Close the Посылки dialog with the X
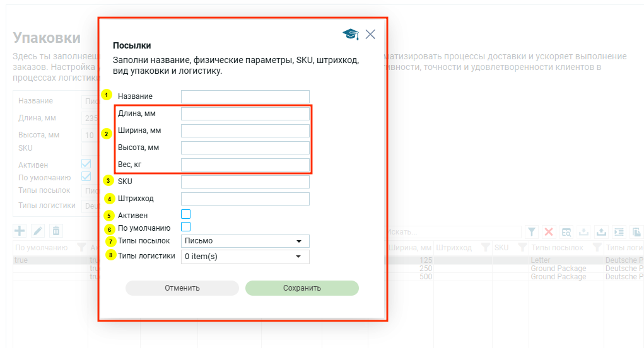Viewport: 644px width, 348px height. [x=370, y=35]
